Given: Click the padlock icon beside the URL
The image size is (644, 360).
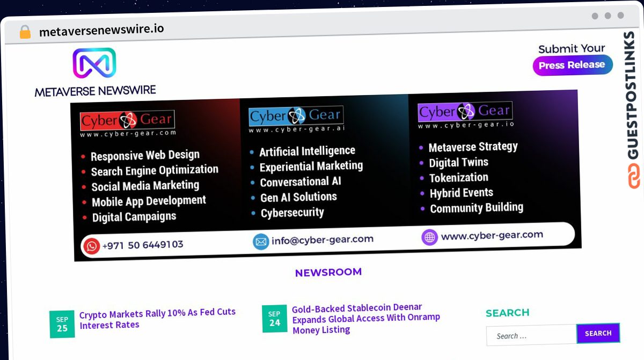Looking at the screenshot, I should tap(25, 32).
